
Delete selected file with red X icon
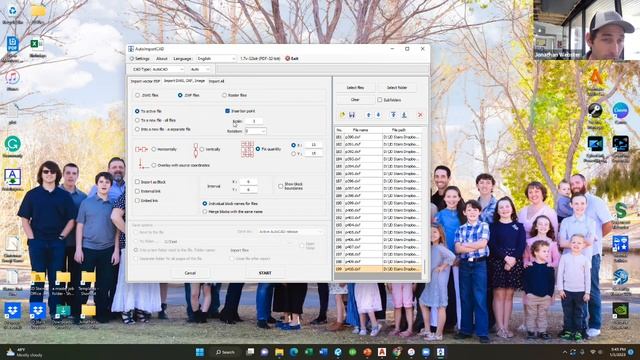pyautogui.click(x=420, y=115)
